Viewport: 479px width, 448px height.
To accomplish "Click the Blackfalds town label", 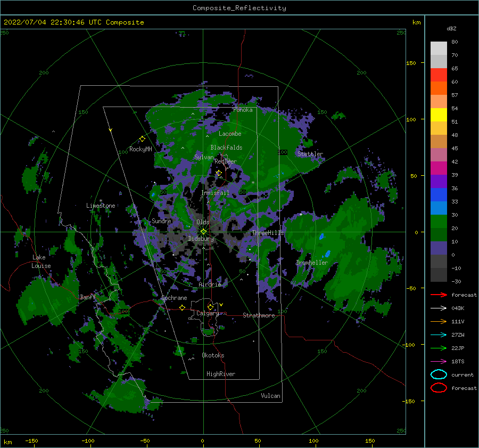I will coord(226,148).
